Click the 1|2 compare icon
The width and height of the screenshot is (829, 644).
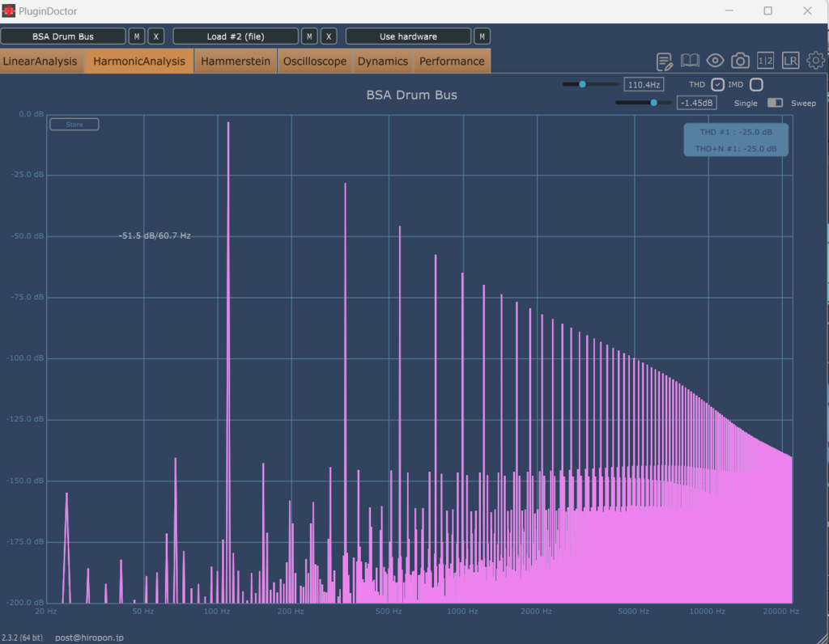pyautogui.click(x=766, y=61)
